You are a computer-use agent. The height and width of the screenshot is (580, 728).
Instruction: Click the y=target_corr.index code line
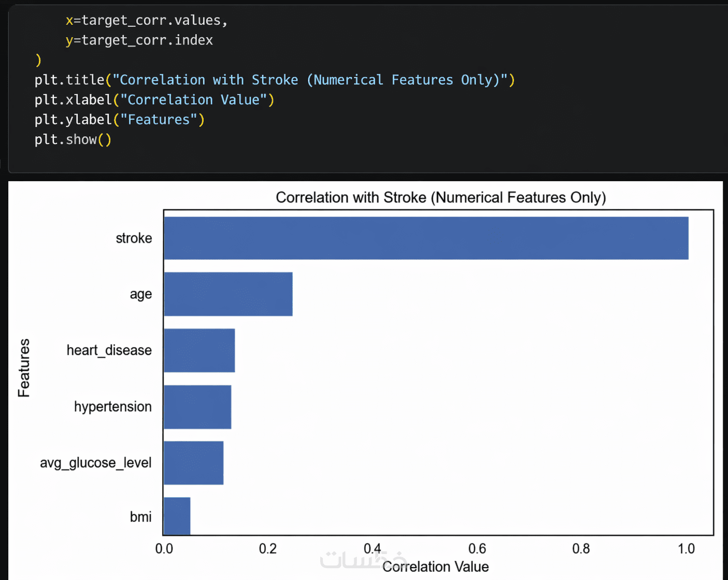[139, 40]
